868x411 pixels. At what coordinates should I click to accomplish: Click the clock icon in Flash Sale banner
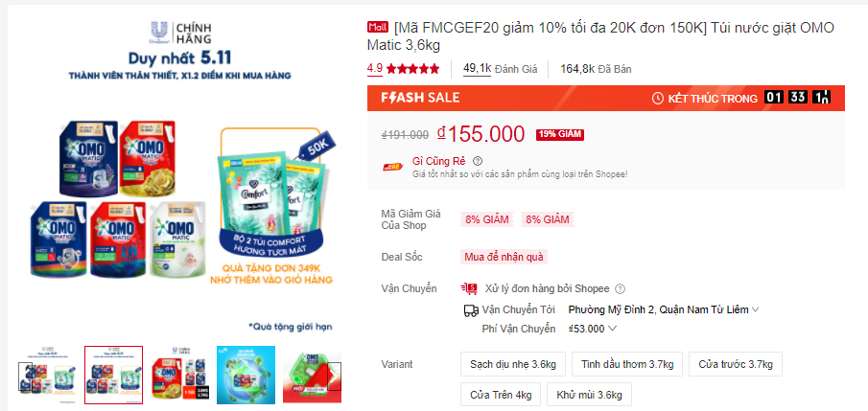click(x=658, y=99)
